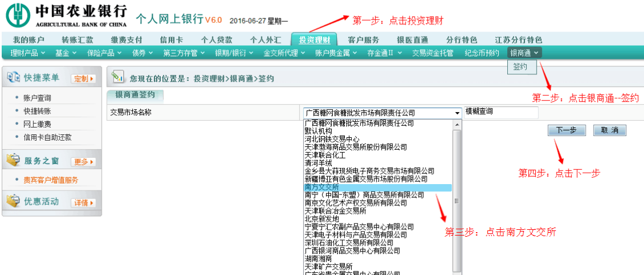This screenshot has width=644, height=275.
Task: Open the 转账汇款 tab
Action: click(x=78, y=40)
